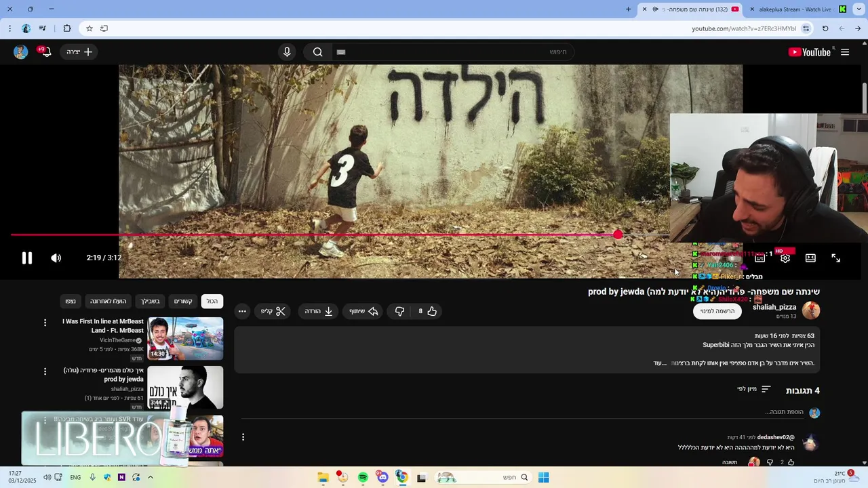Image resolution: width=868 pixels, height=488 pixels.
Task: Open the sort by (מיון לפי) comments dropdown
Action: pyautogui.click(x=754, y=389)
